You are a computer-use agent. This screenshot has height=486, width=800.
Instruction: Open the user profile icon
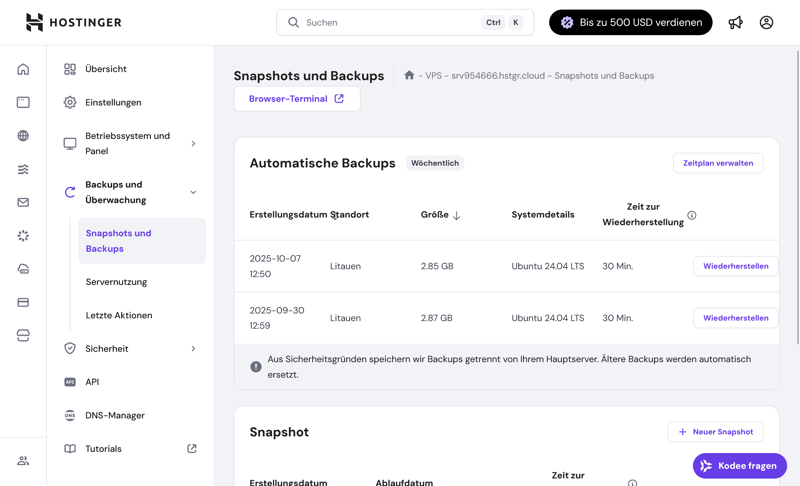point(766,22)
